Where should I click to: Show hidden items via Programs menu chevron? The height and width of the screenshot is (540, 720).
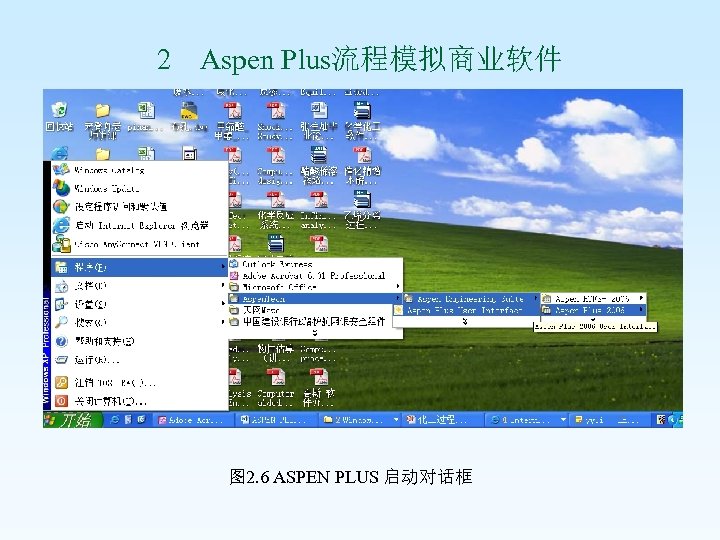click(x=315, y=333)
